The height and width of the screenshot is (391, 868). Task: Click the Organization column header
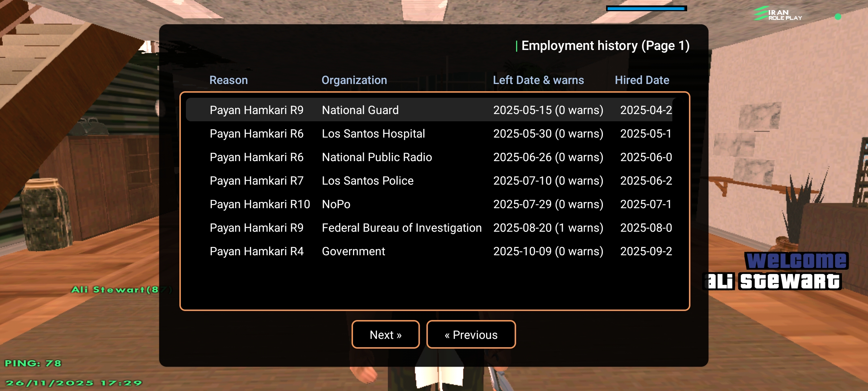click(x=354, y=80)
